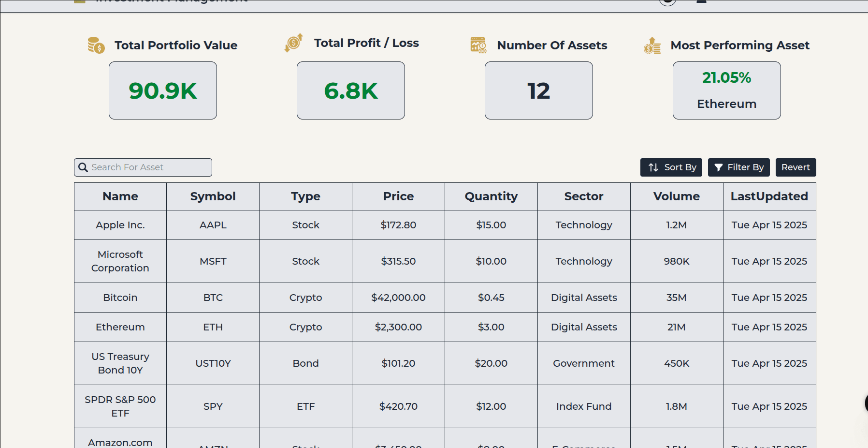The image size is (868, 448).
Task: Open the Ethereum performance card
Action: (726, 90)
